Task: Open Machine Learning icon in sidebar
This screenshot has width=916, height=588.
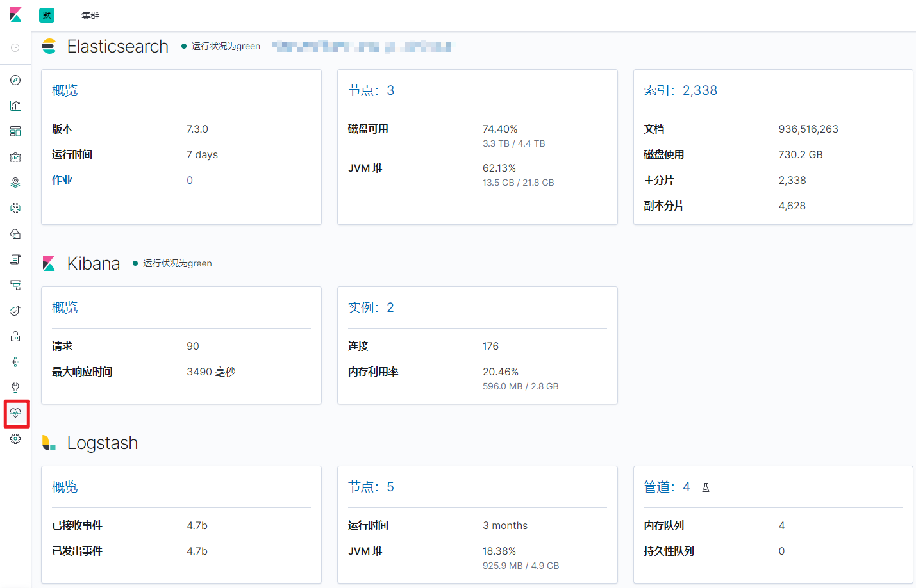Action: click(x=15, y=208)
